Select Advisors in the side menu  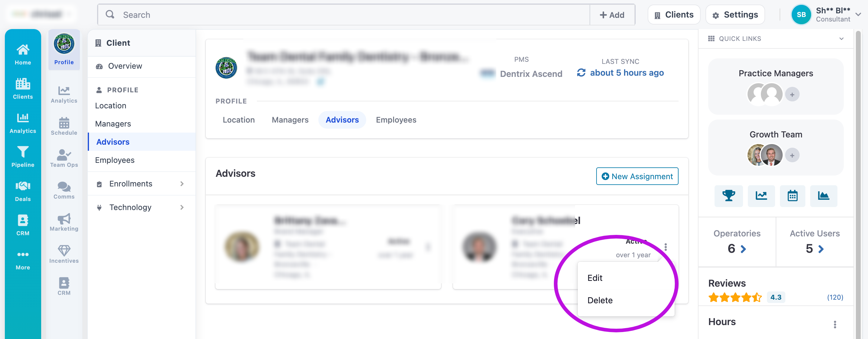142,142
